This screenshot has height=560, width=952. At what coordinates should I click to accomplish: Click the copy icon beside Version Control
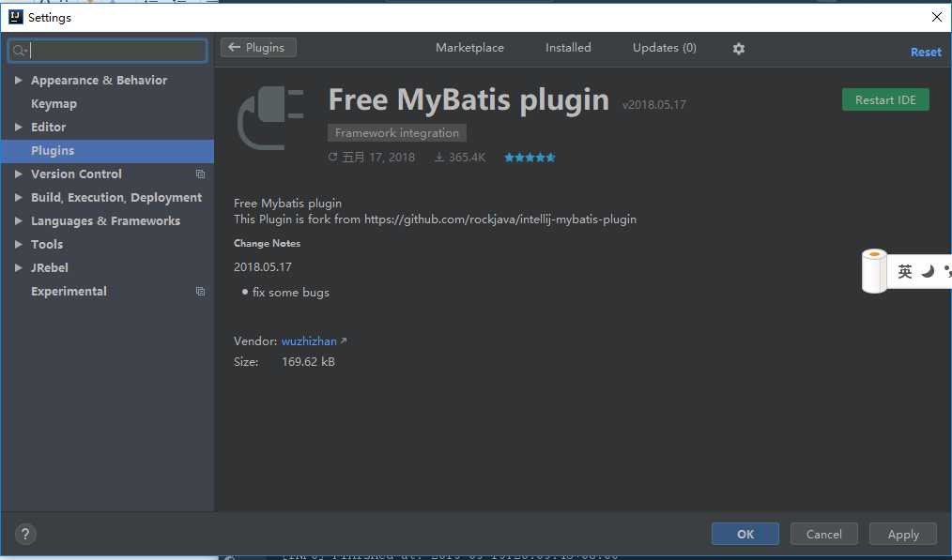200,174
